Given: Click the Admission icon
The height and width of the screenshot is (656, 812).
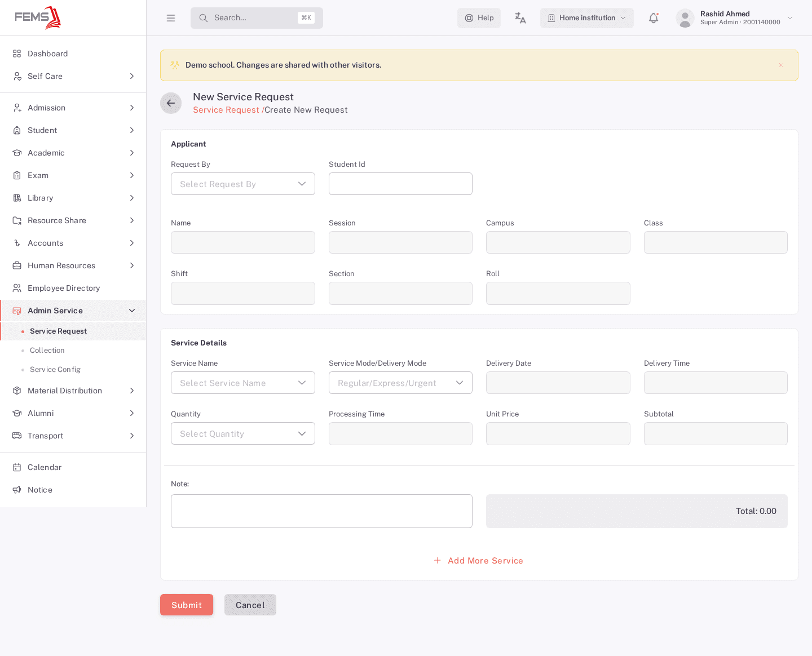Looking at the screenshot, I should coord(17,108).
